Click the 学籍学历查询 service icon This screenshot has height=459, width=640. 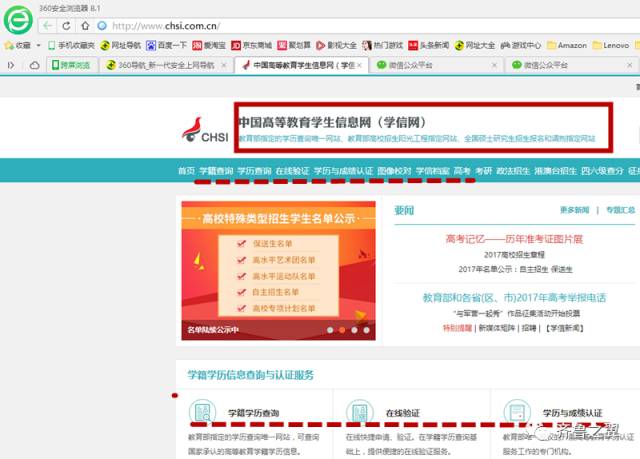(203, 412)
